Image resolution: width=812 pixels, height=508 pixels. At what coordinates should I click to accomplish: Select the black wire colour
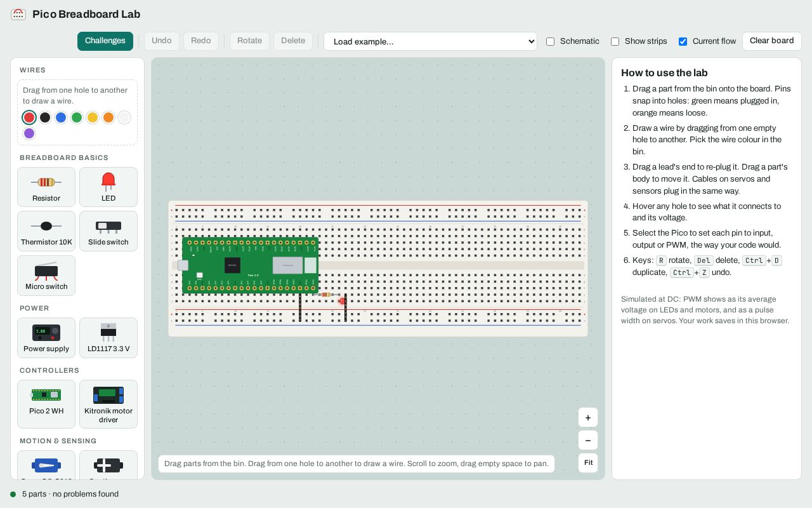(x=45, y=117)
